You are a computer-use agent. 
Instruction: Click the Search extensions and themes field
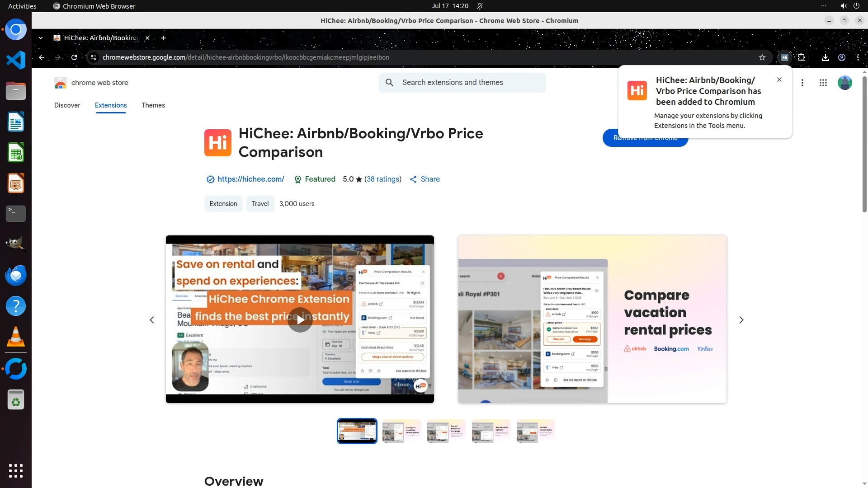coord(470,83)
